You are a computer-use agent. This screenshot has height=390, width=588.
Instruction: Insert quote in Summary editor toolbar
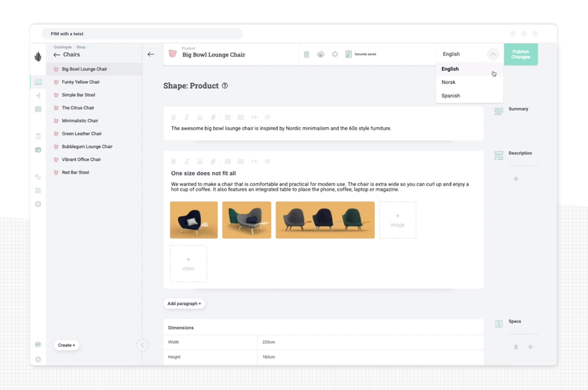(267, 117)
